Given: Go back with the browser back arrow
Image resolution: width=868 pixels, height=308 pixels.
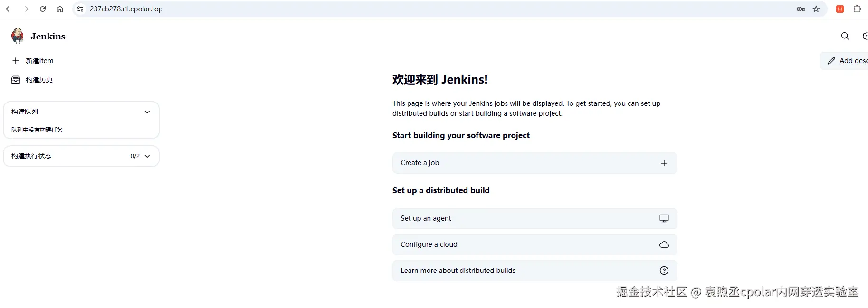Looking at the screenshot, I should [9, 9].
